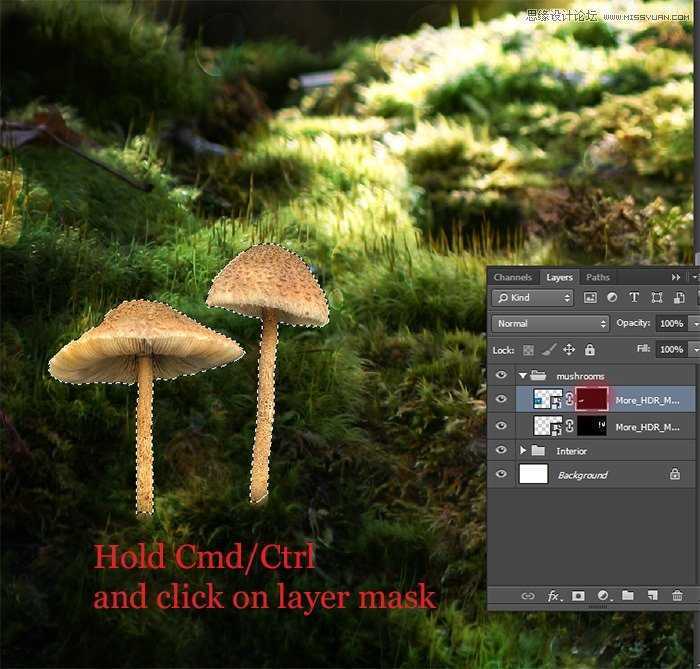Create new adjustment layer icon
Screen dimensions: 700x669
pyautogui.click(x=604, y=595)
